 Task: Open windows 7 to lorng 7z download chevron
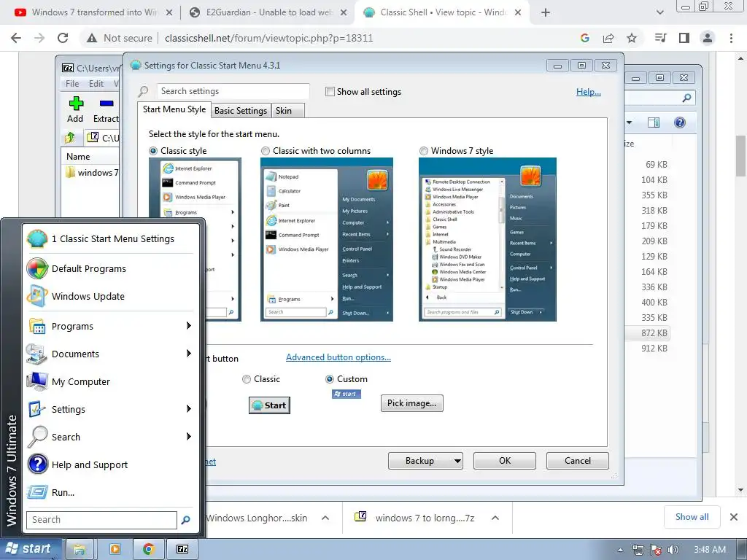[x=495, y=518]
